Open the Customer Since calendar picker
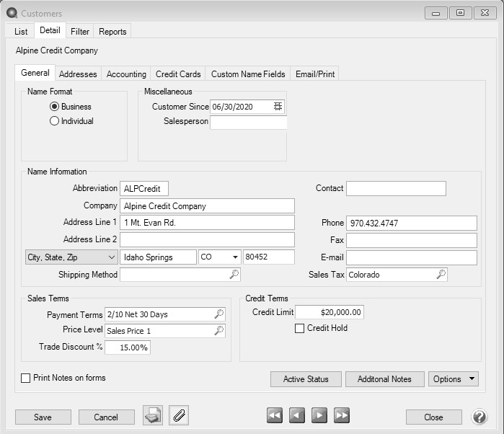 [x=278, y=107]
